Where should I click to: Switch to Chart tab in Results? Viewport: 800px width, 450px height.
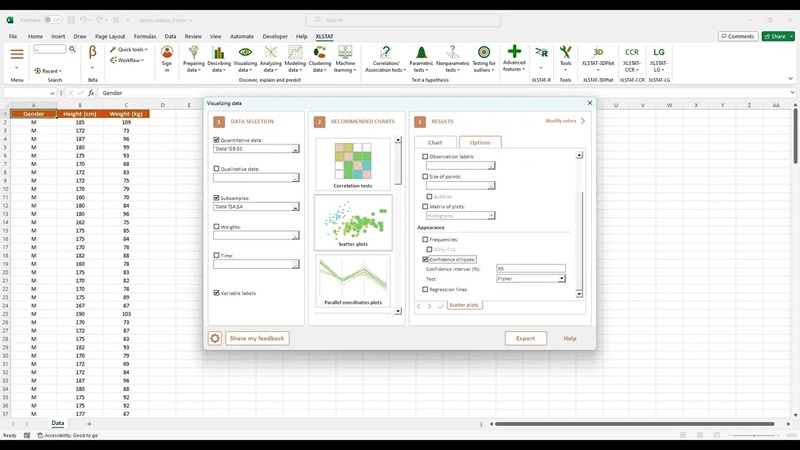pos(435,142)
